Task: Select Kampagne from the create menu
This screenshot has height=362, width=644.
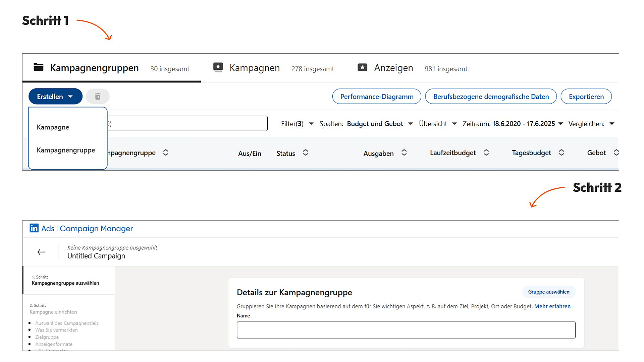Action: click(x=53, y=127)
